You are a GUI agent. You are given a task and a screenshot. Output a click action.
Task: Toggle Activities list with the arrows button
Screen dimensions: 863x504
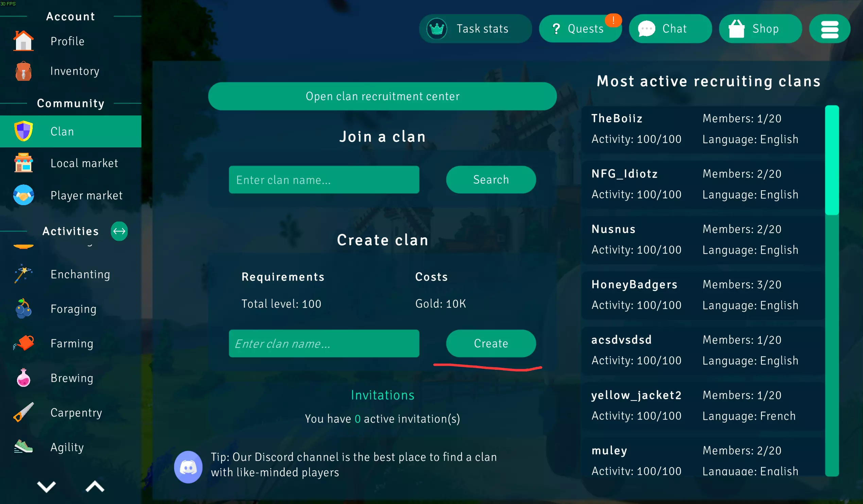tap(119, 231)
